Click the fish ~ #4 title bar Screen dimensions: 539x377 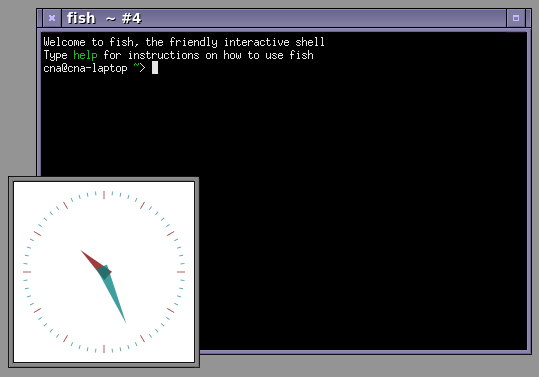pyautogui.click(x=284, y=18)
